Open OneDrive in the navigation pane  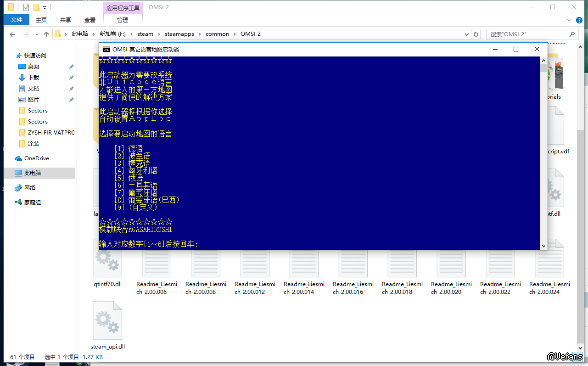click(36, 158)
